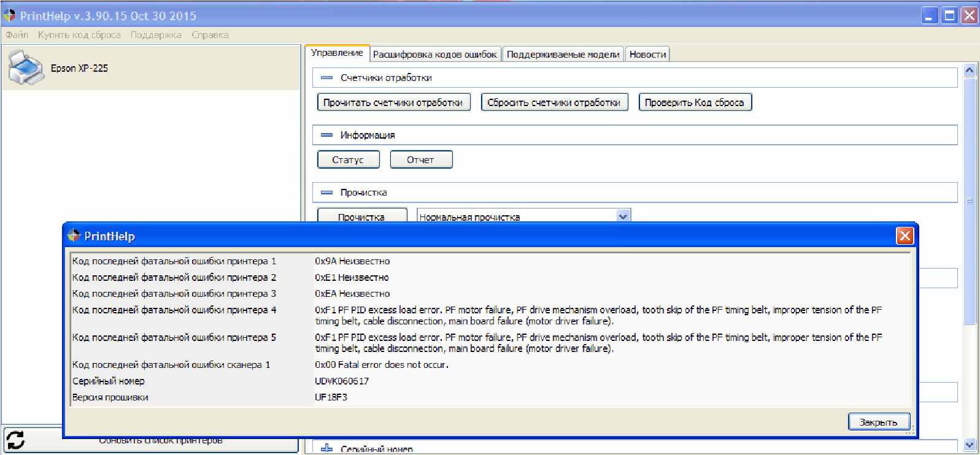Select the 0x00 Fatal error does not occur text
Image resolution: width=980 pixels, height=455 pixels.
382,365
